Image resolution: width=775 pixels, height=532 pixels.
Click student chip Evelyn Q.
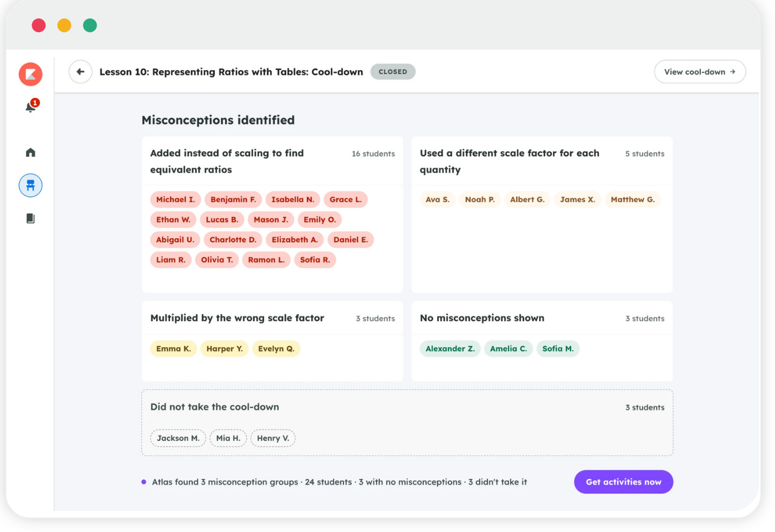[x=276, y=348]
